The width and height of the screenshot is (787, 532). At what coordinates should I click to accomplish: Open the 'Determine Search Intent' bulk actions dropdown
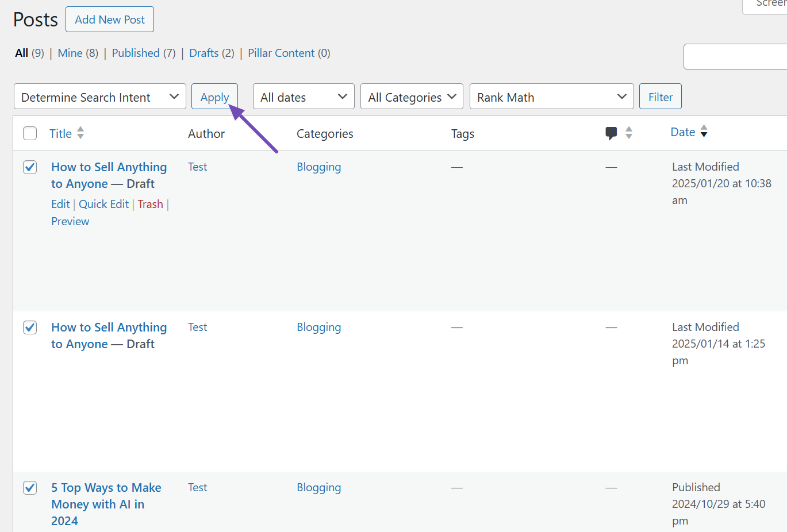100,97
